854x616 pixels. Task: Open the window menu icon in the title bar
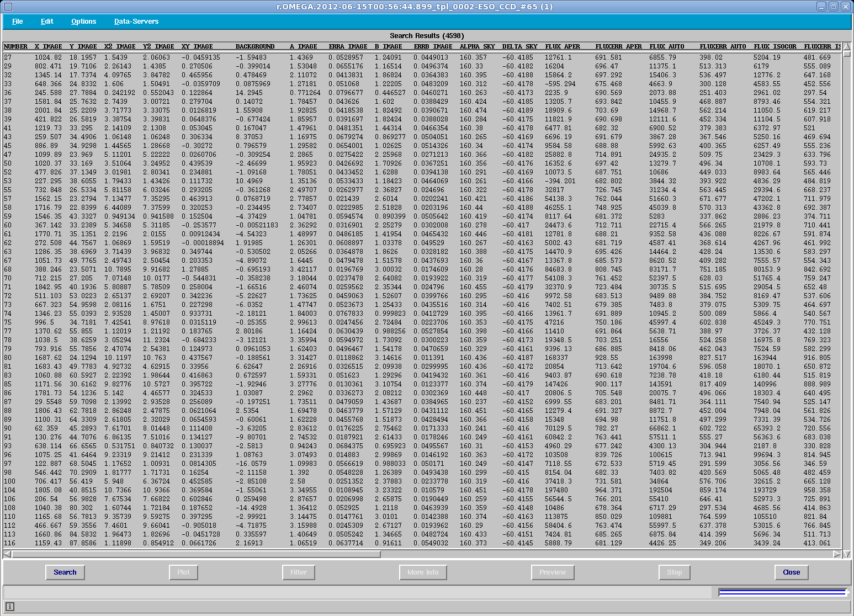7,7
